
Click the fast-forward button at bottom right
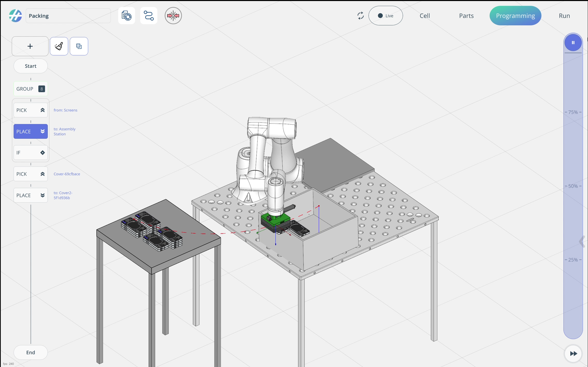573,353
